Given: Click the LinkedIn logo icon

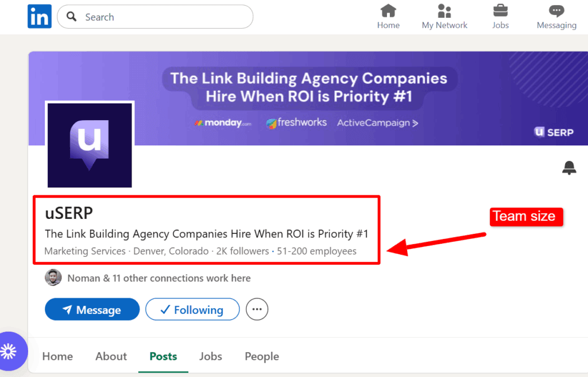Looking at the screenshot, I should (x=40, y=17).
